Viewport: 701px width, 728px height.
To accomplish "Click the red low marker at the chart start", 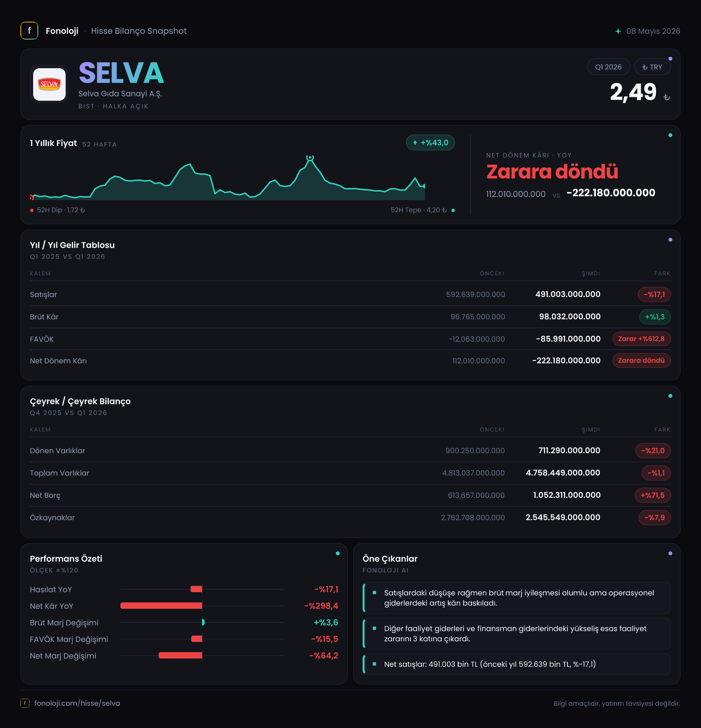I will click(x=32, y=197).
